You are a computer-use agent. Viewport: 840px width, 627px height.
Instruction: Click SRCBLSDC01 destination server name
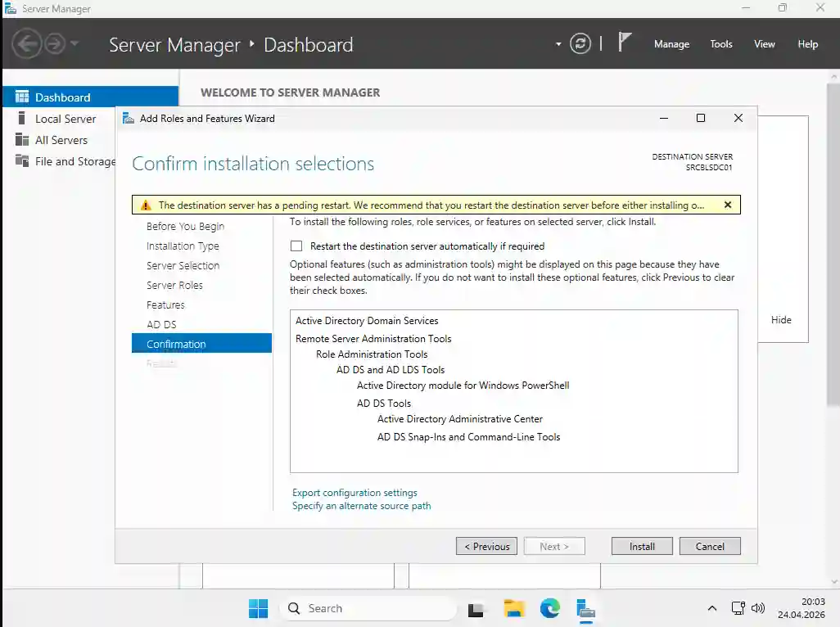pos(709,167)
